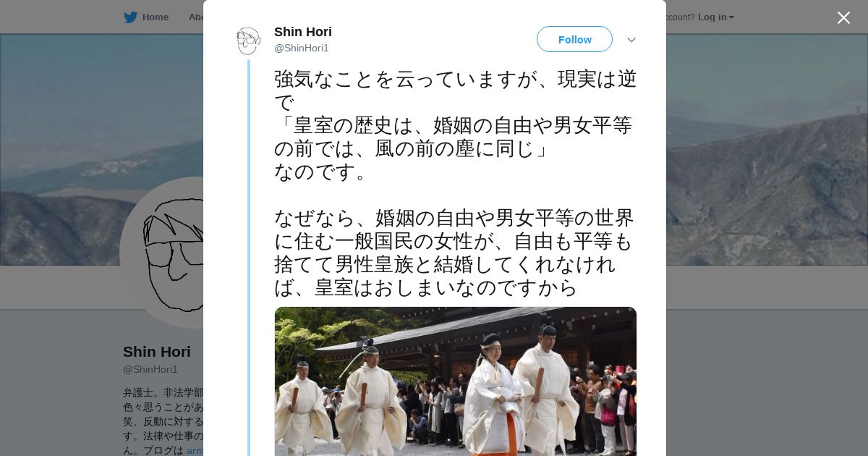Click the Twitter bird icon

[x=130, y=17]
